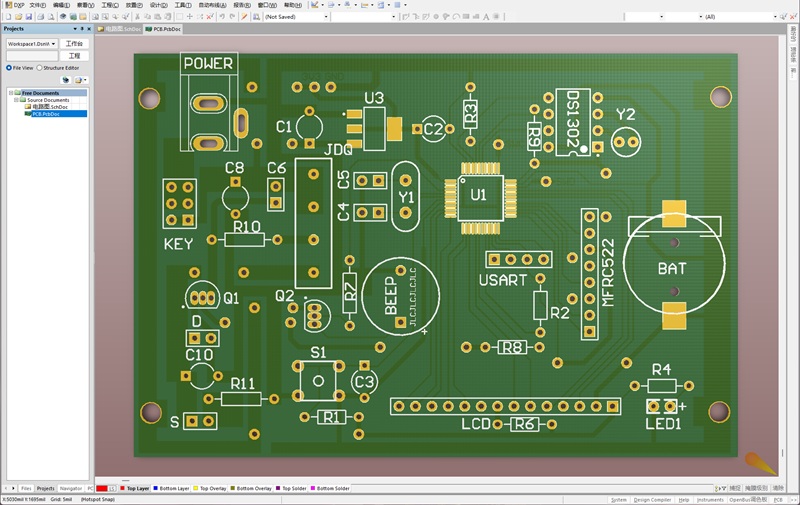Open the 工程(C) menu

[x=110, y=5]
